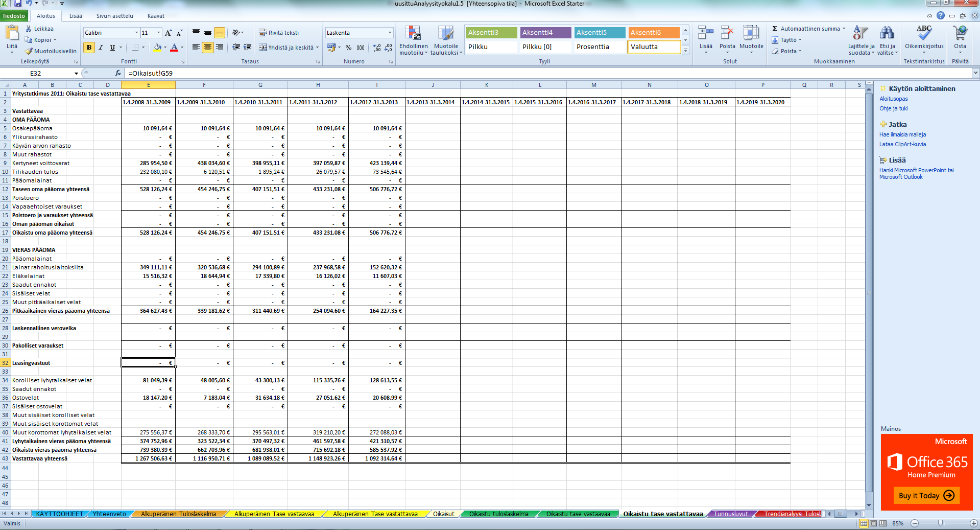Image resolution: width=980 pixels, height=530 pixels.
Task: Click the Help question mark icon
Action: point(941,16)
